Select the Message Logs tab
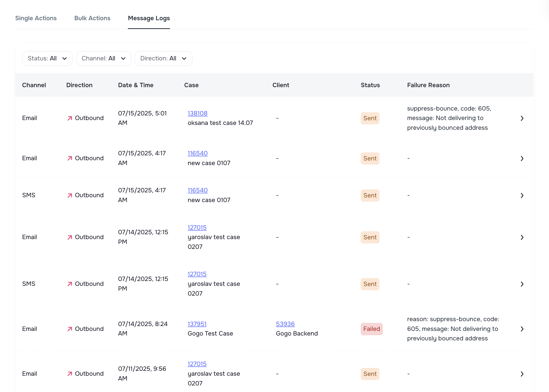Image resolution: width=549 pixels, height=392 pixels. click(x=149, y=18)
